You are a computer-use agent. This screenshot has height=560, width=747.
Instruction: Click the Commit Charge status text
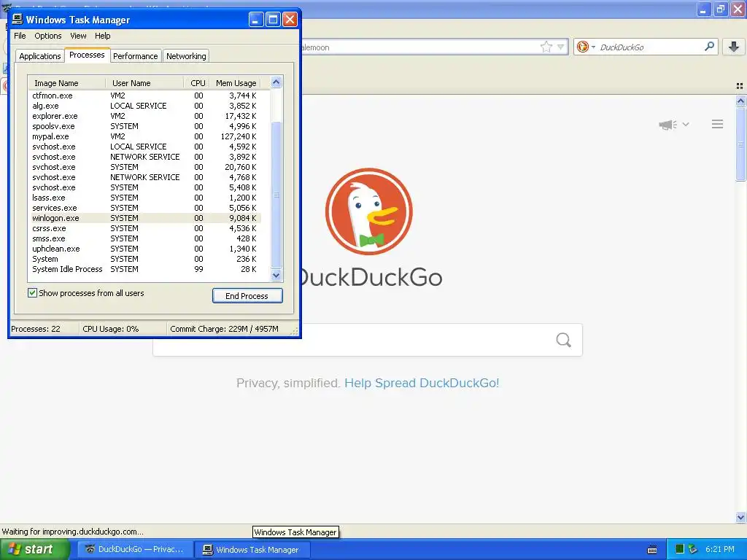tap(224, 329)
